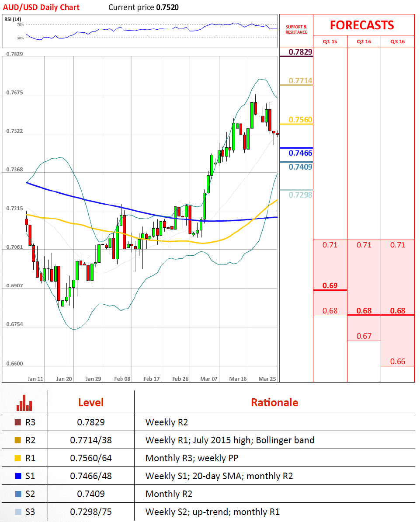Screen dimensions: 420x522
Task: Select the 0.7714/38 level cell
Action: click(91, 440)
